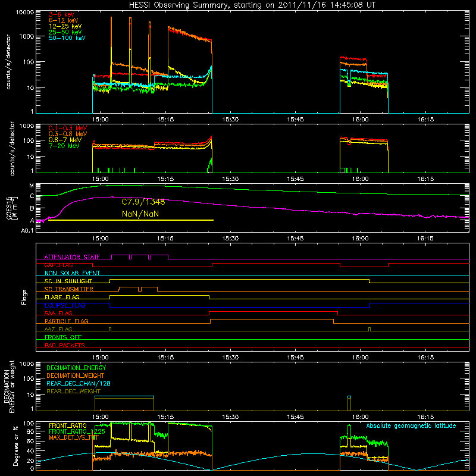Select the GAP_FLAG label
This screenshot has width=476, height=476.
[x=58, y=265]
